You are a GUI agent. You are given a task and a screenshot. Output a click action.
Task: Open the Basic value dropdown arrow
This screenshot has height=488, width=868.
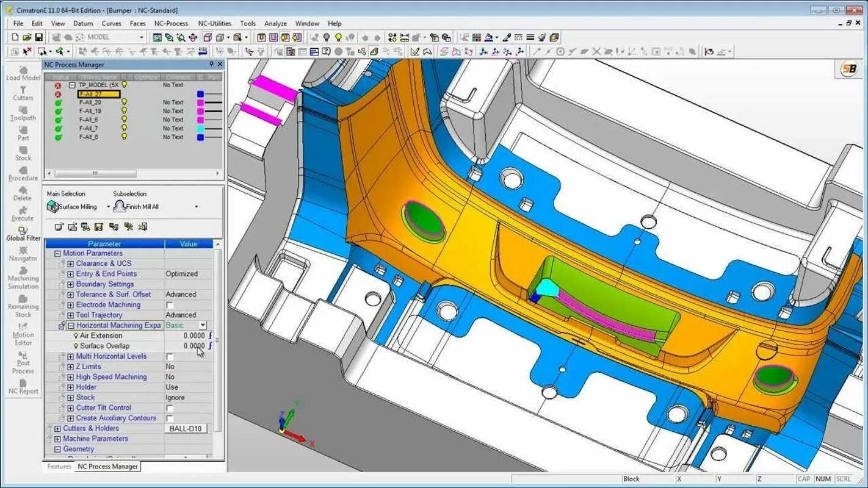pyautogui.click(x=202, y=325)
